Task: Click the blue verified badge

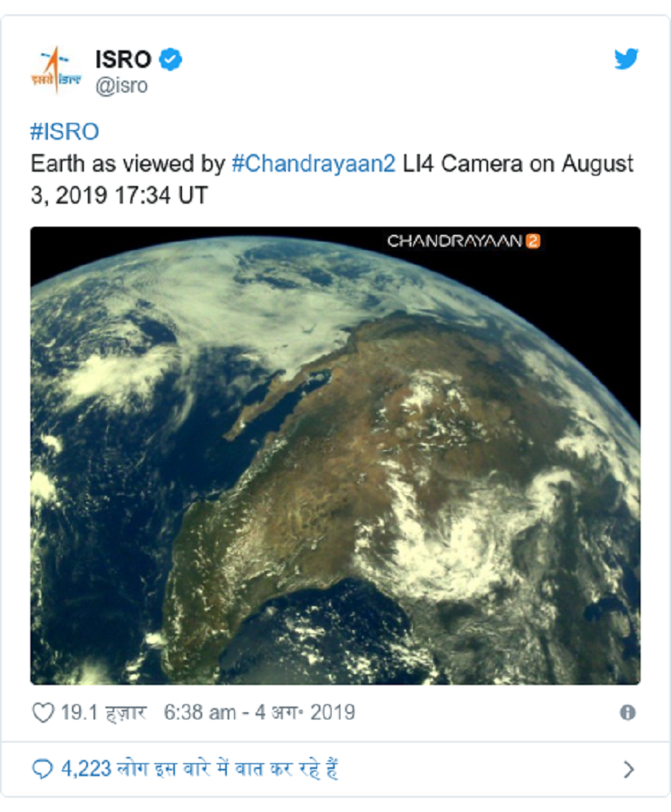Action: [x=170, y=59]
